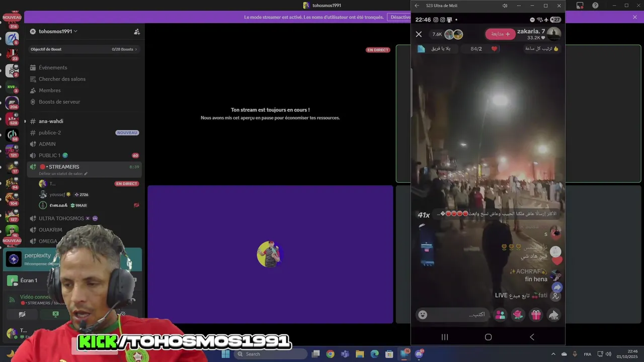This screenshot has width=644, height=362.
Task: Tap the Android back button
Action: [532, 337]
